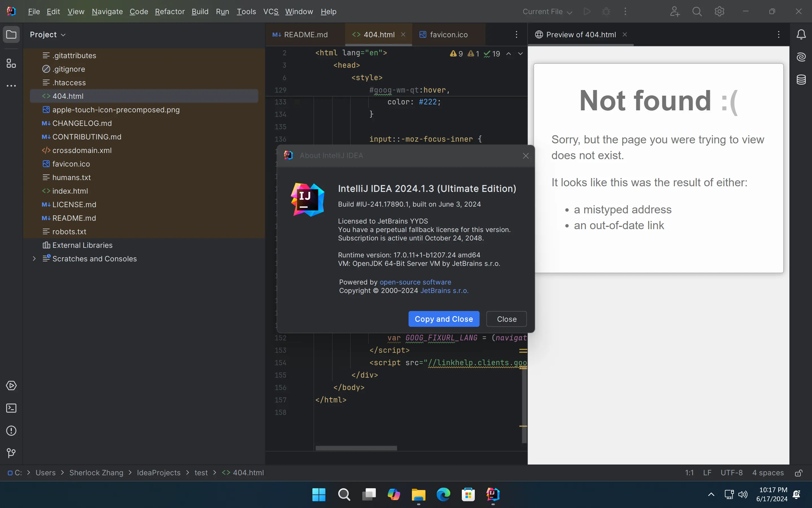Click the 1:1 cursor position indicator
Viewport: 812px width, 508px height.
point(689,473)
